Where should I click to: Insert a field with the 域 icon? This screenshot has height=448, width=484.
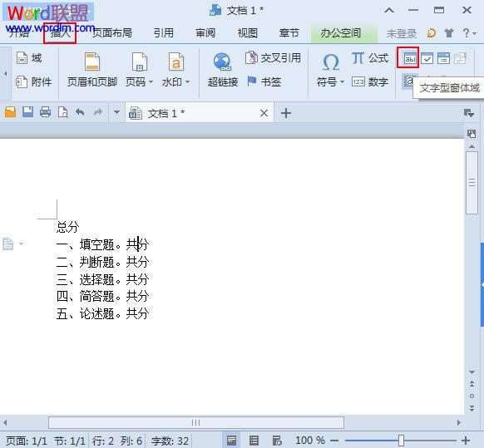(x=29, y=58)
